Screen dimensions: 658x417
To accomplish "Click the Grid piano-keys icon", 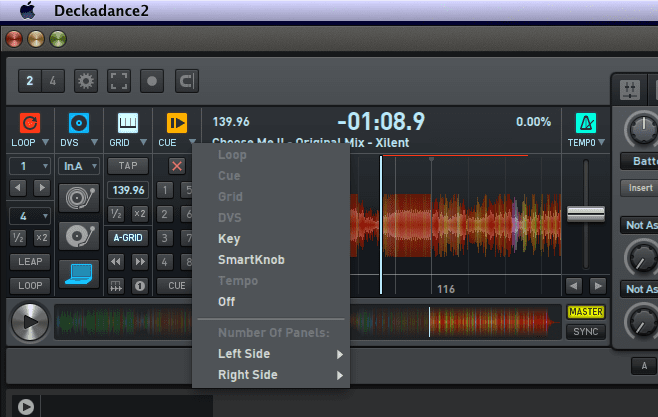I will coord(128,123).
